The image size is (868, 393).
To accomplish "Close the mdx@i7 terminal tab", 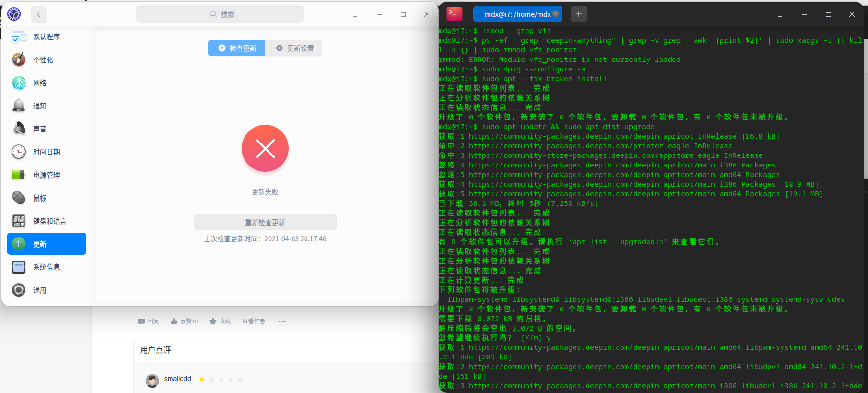I will (556, 14).
